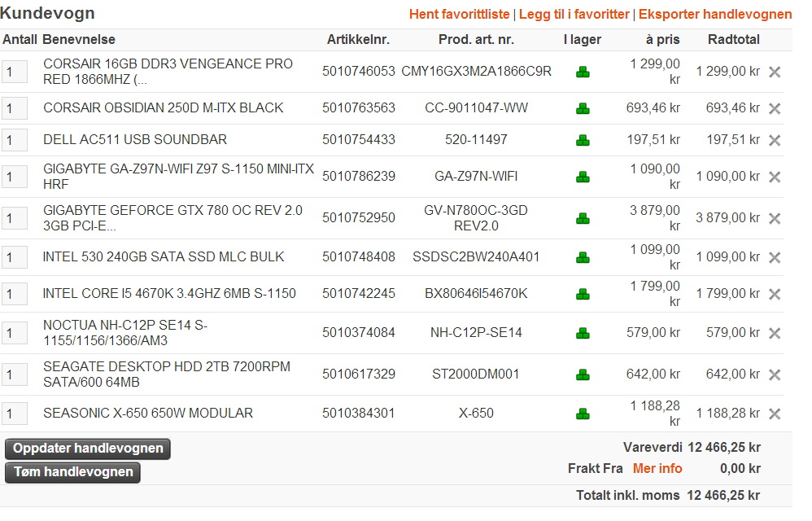Image resolution: width=812 pixels, height=521 pixels.
Task: Click the Benevnelse column header
Action: [79, 40]
